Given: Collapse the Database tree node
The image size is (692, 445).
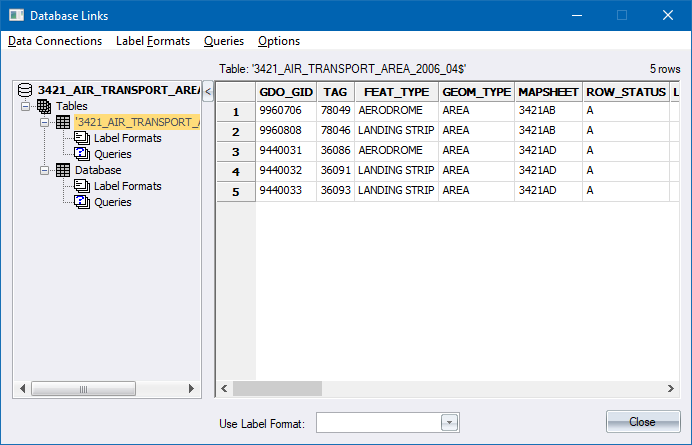Looking at the screenshot, I should [45, 170].
